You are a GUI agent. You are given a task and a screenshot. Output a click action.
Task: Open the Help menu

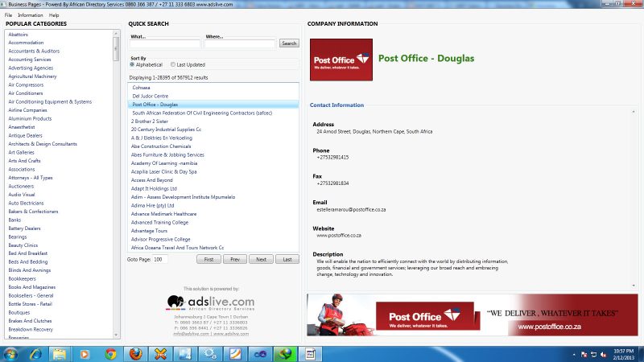(54, 15)
